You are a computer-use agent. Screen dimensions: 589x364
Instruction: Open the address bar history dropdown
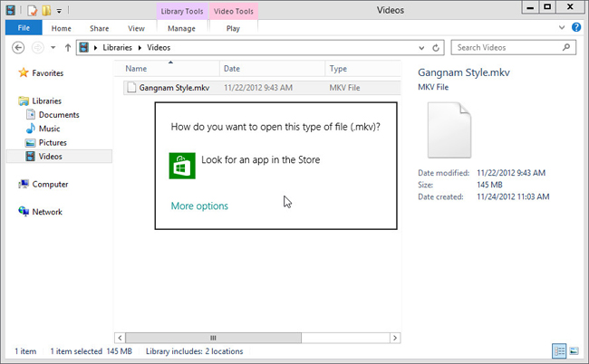(421, 48)
